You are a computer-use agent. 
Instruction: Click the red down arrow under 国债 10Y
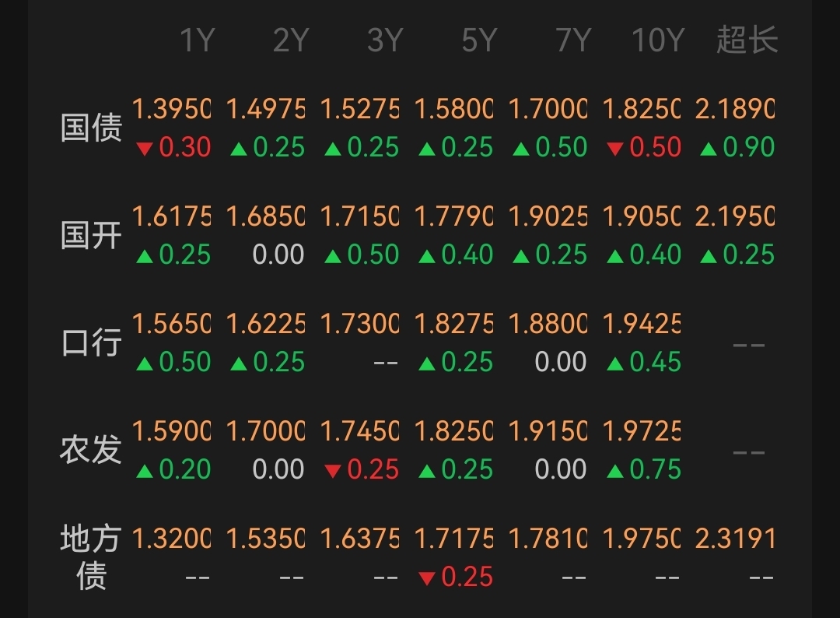click(615, 148)
